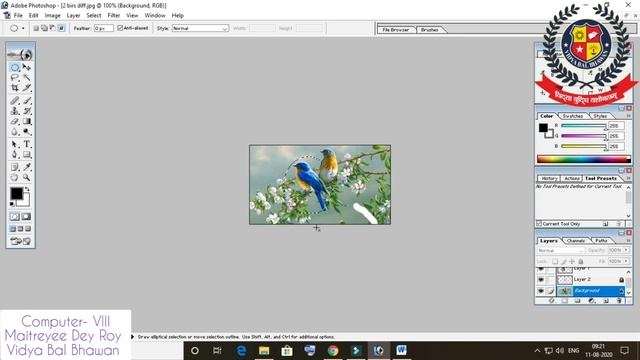Select the Brush tool
This screenshot has height=360, width=640.
pos(27,100)
